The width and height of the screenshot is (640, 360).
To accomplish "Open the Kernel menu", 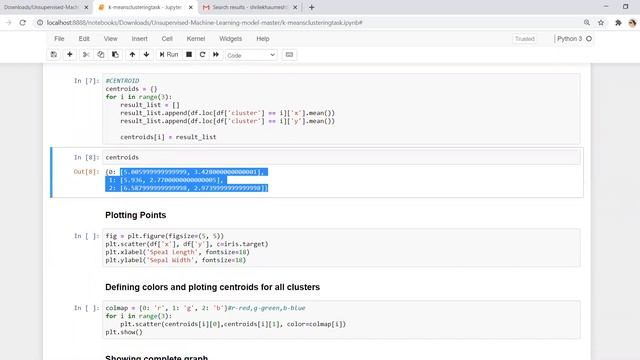I will coord(196,39).
